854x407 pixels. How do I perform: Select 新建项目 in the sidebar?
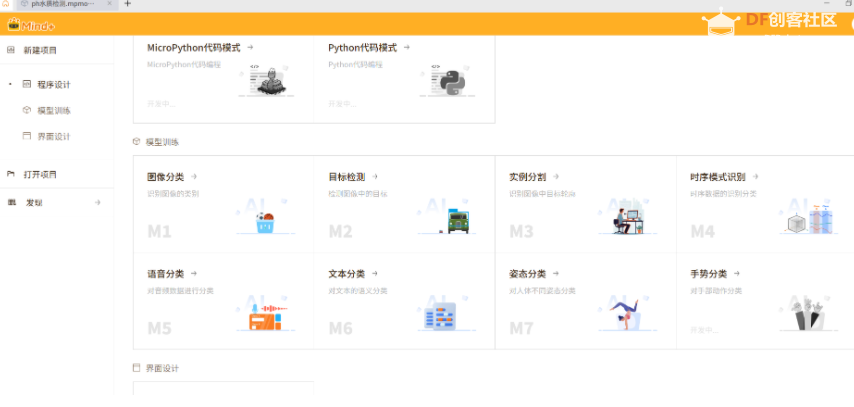(40, 50)
